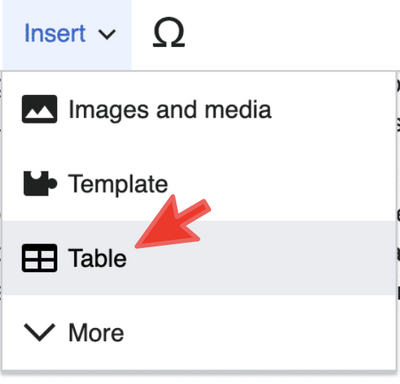Click the Table grid icon

click(x=39, y=258)
